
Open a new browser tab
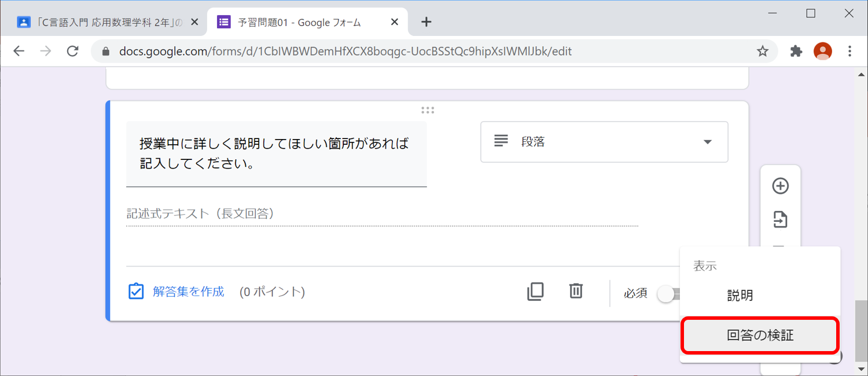(426, 22)
